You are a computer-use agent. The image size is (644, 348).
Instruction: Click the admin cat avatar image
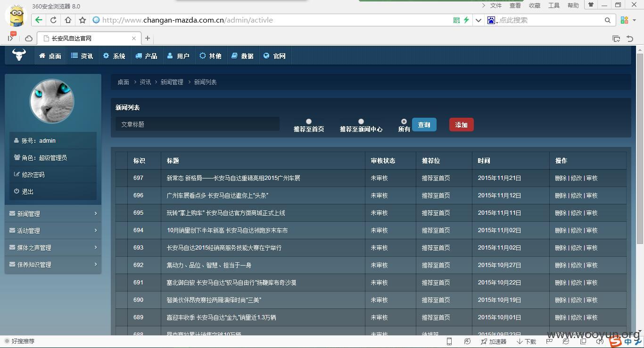[52, 101]
